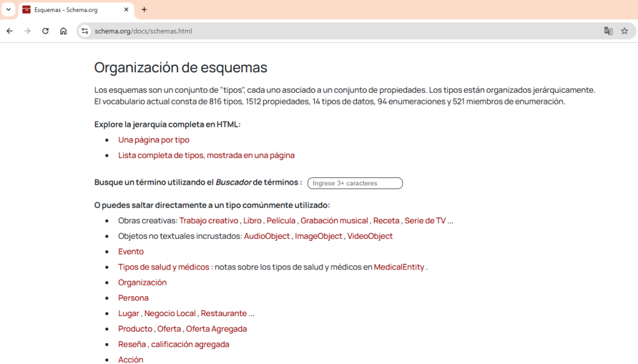
Task: Open the calificación agregada link
Action: click(x=190, y=344)
